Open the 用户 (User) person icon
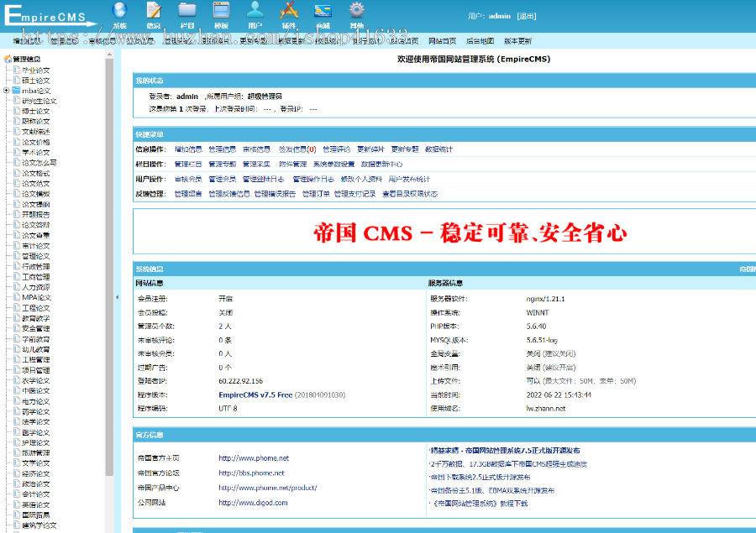Viewport: 756px width, 533px height. coord(255,11)
